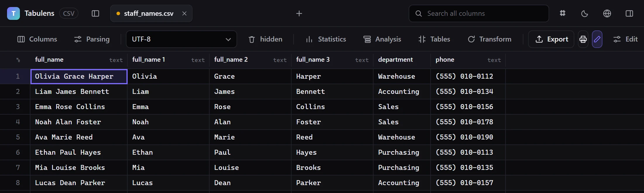Toggle dark mode moon icon
The height and width of the screenshot is (193, 644).
pyautogui.click(x=585, y=13)
